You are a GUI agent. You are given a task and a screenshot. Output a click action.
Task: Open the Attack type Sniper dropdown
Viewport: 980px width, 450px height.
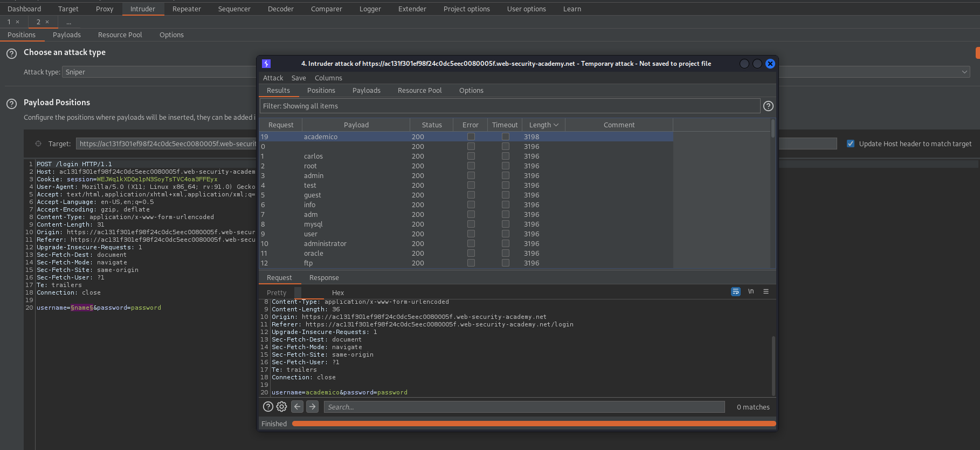click(516, 72)
